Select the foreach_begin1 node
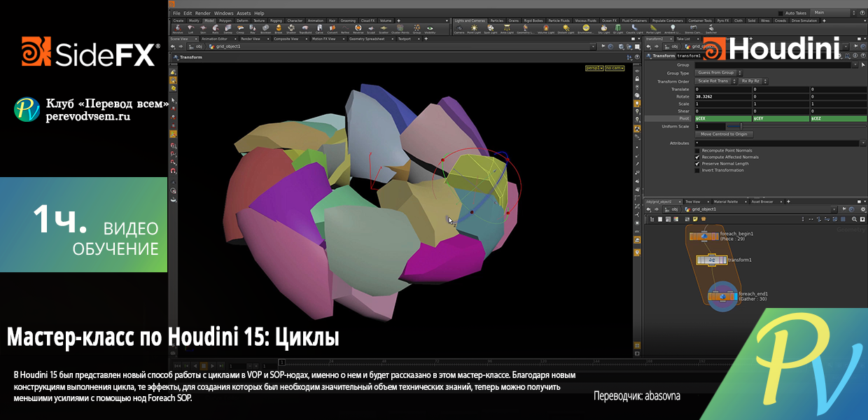Screen dimensions: 868x420 [x=704, y=237]
